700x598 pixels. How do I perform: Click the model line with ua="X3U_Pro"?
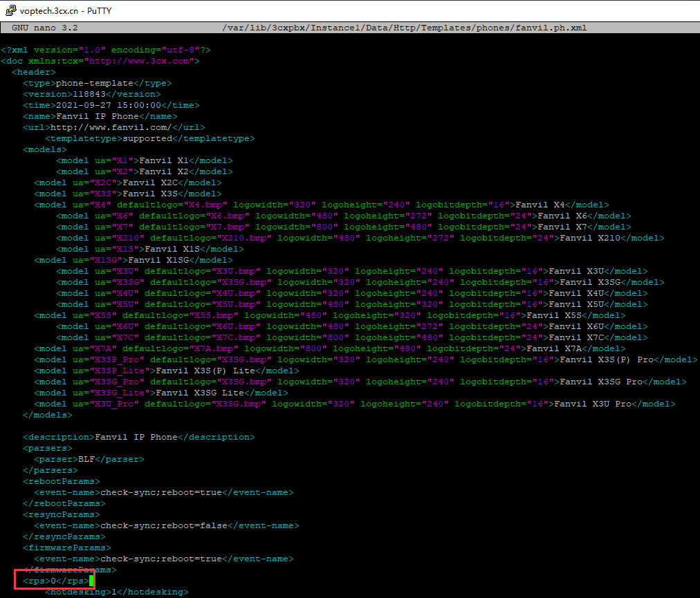point(355,404)
